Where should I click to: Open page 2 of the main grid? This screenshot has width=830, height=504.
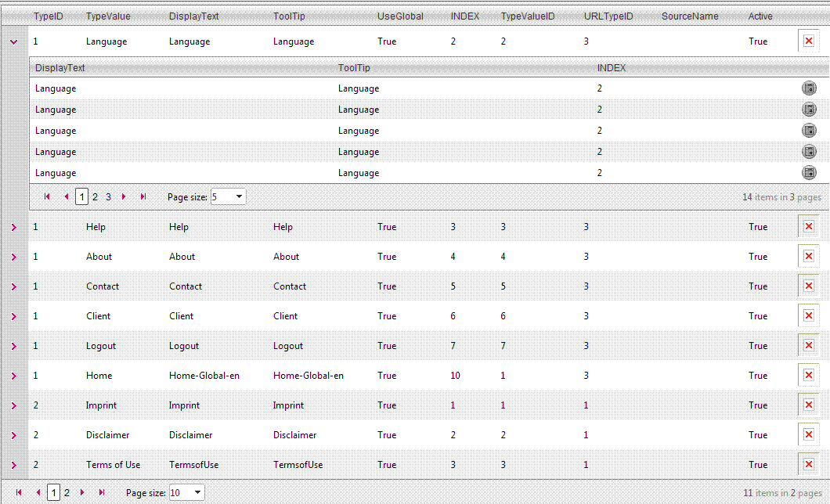coord(67,493)
